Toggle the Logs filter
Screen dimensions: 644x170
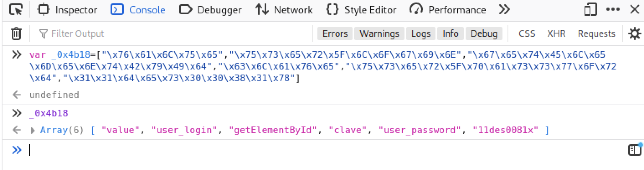(421, 33)
